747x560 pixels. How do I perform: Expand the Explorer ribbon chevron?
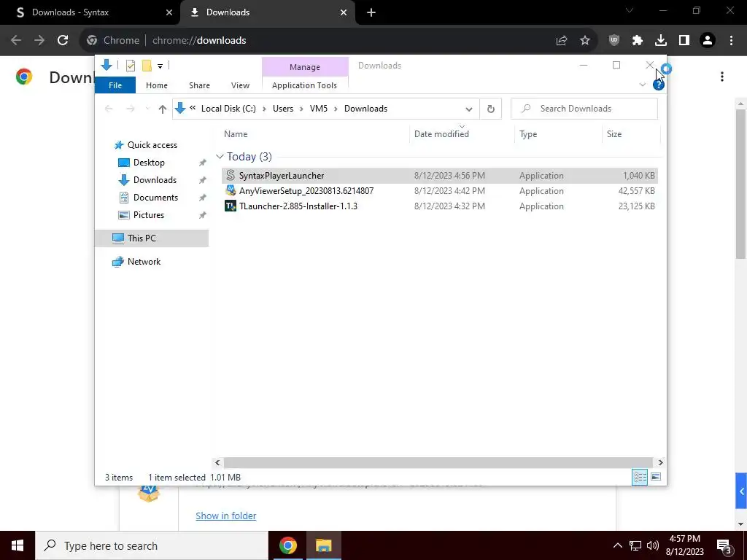(642, 85)
